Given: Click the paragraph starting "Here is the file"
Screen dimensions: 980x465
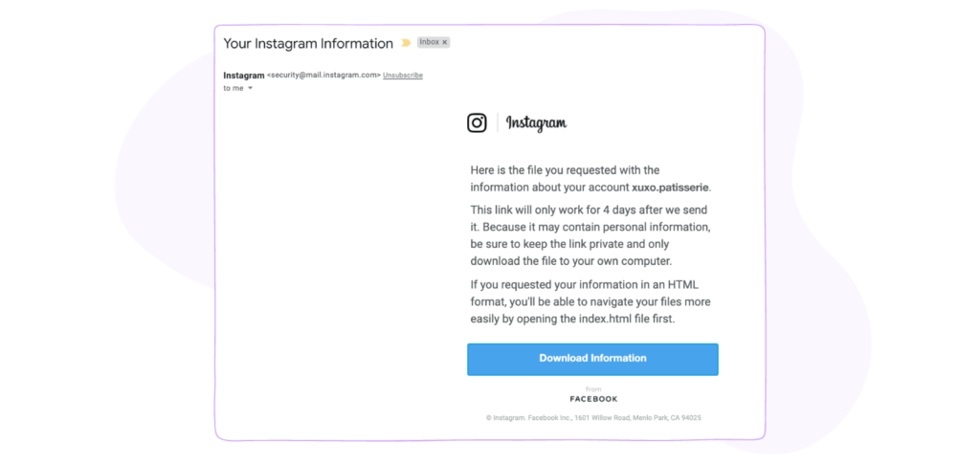Looking at the screenshot, I should [x=590, y=179].
